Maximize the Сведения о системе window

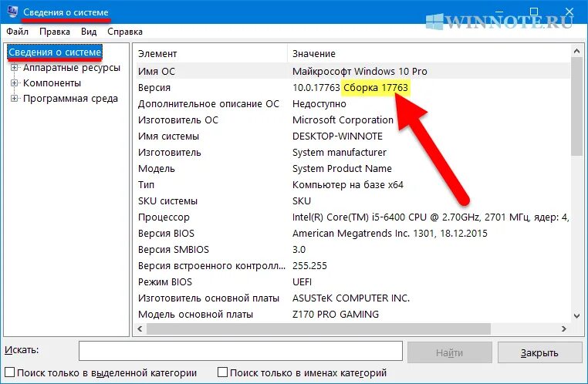coord(534,12)
